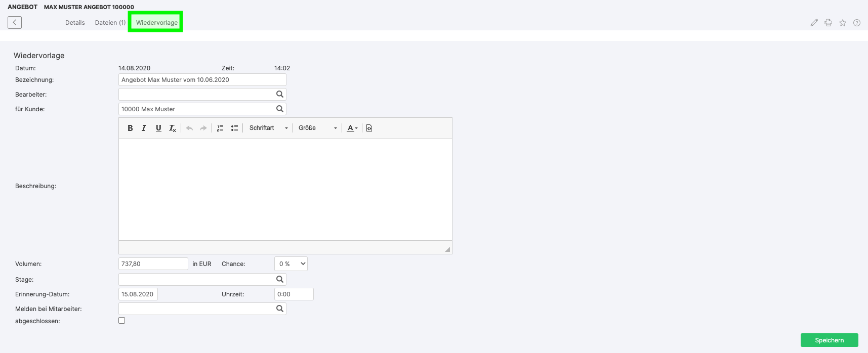
Task: Mark as favorite with star icon
Action: pos(842,23)
